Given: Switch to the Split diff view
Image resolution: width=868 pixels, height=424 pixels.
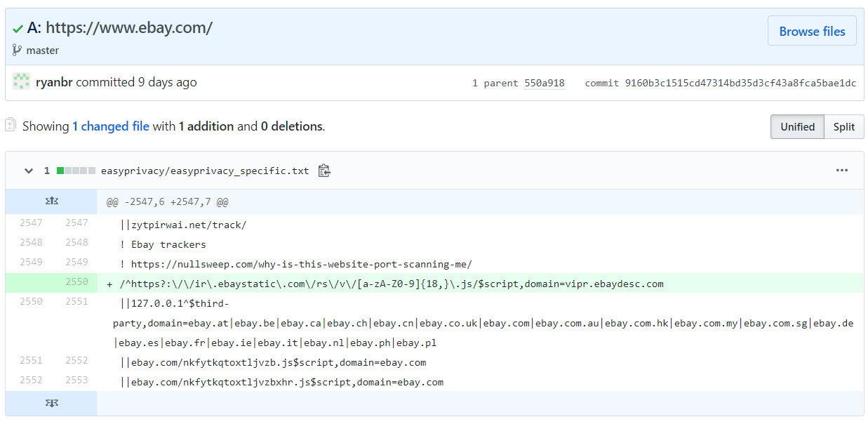Looking at the screenshot, I should tap(844, 127).
